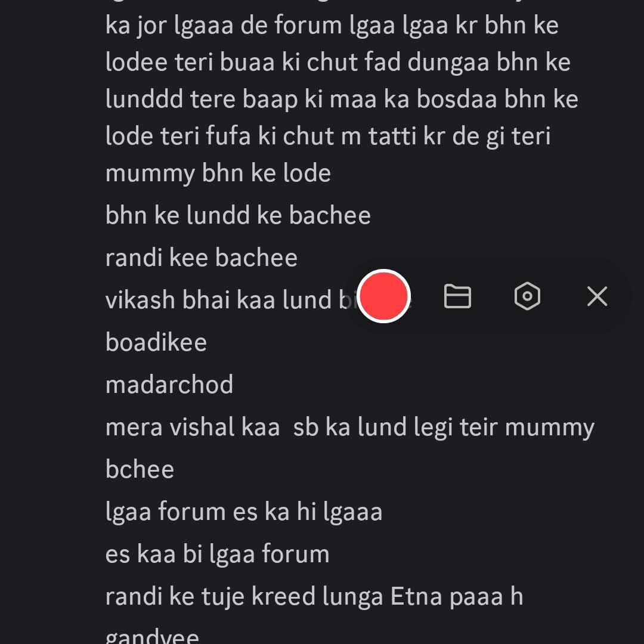The image size is (644, 644).
Task: Click the "lgaa forum es ka hi lgaaa" message
Action: coord(243,512)
